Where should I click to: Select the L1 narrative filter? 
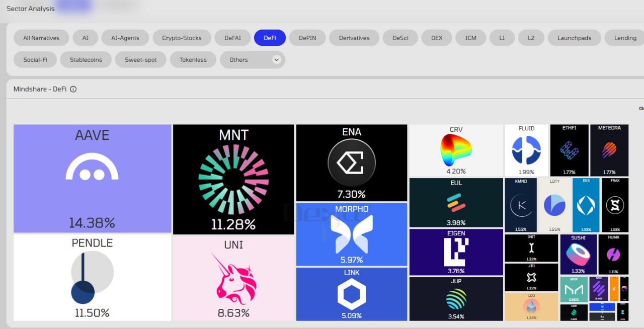pos(502,38)
